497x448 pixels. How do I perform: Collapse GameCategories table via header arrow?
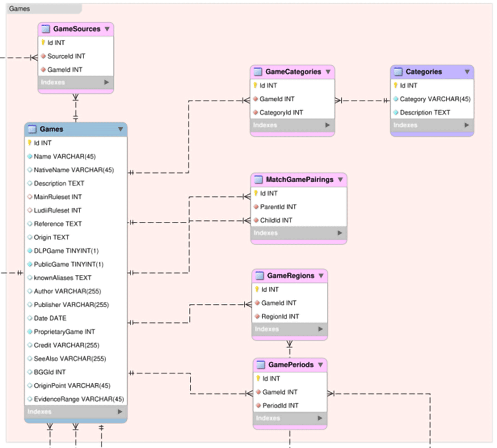pyautogui.click(x=328, y=72)
